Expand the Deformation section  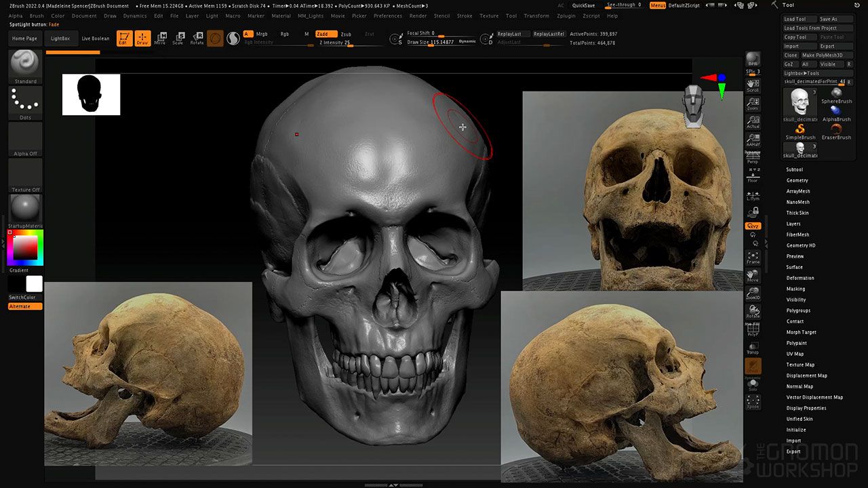pos(800,278)
